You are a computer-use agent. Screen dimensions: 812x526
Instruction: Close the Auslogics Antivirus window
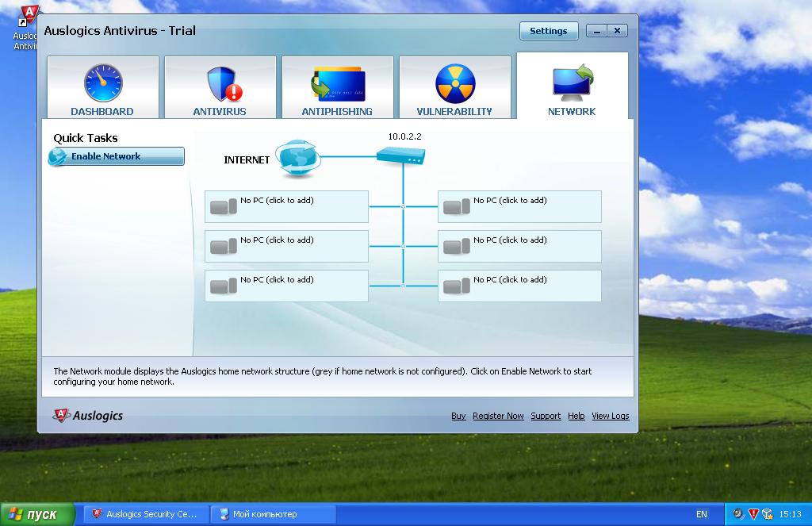[x=617, y=31]
